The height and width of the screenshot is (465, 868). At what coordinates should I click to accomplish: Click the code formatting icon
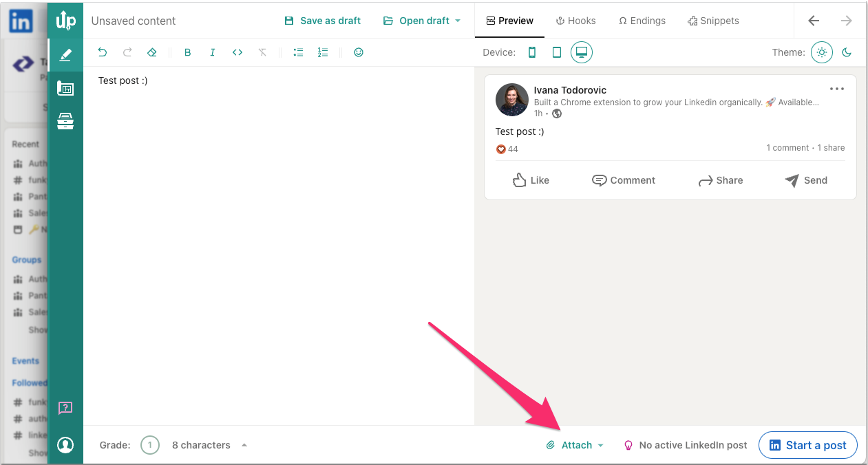pos(237,52)
